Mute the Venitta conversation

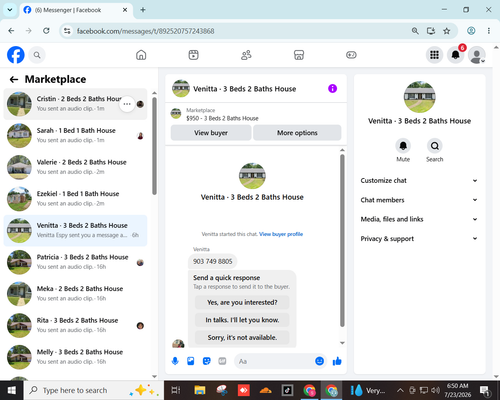tap(403, 146)
